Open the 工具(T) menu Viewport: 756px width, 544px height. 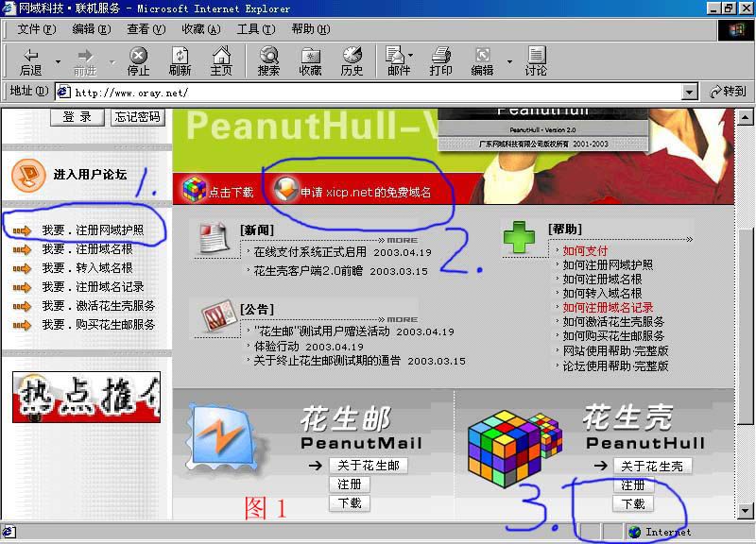tap(255, 29)
